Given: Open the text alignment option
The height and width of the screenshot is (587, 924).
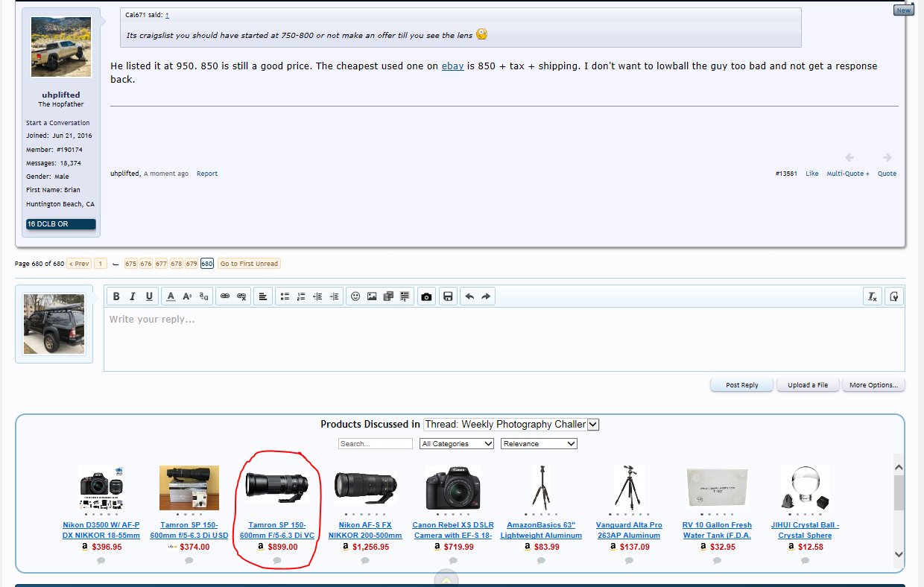Looking at the screenshot, I should 263,296.
